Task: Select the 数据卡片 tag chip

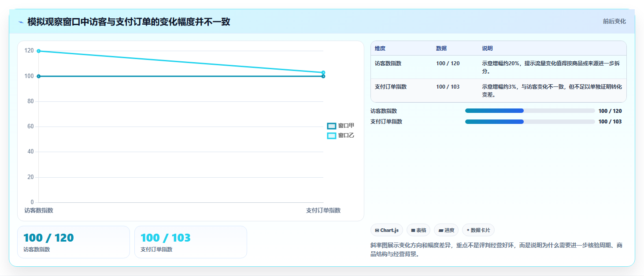Action: coord(478,230)
